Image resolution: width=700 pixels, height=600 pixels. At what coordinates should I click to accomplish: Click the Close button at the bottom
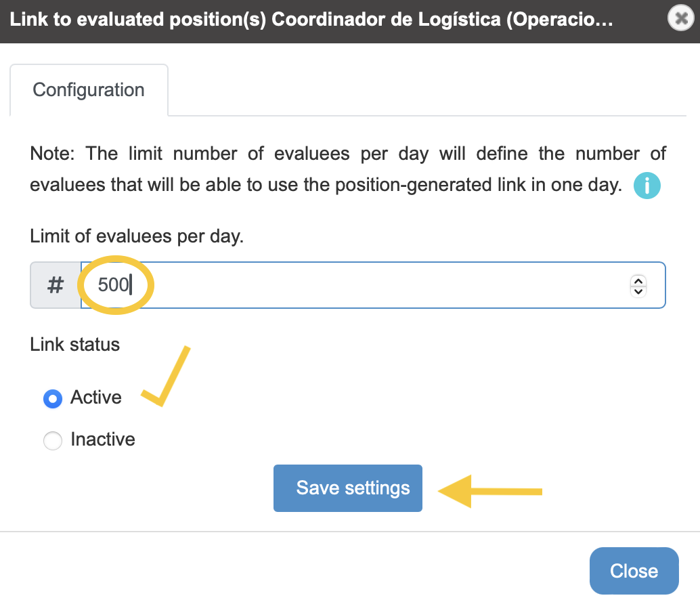(x=634, y=570)
